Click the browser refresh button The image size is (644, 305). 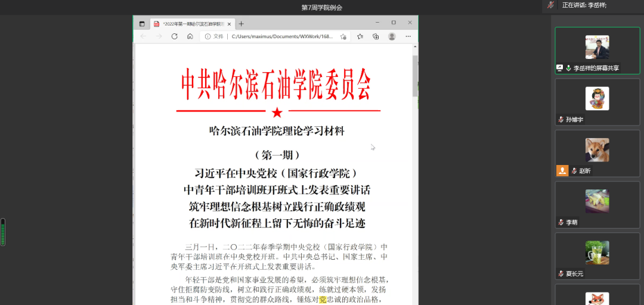(x=174, y=36)
